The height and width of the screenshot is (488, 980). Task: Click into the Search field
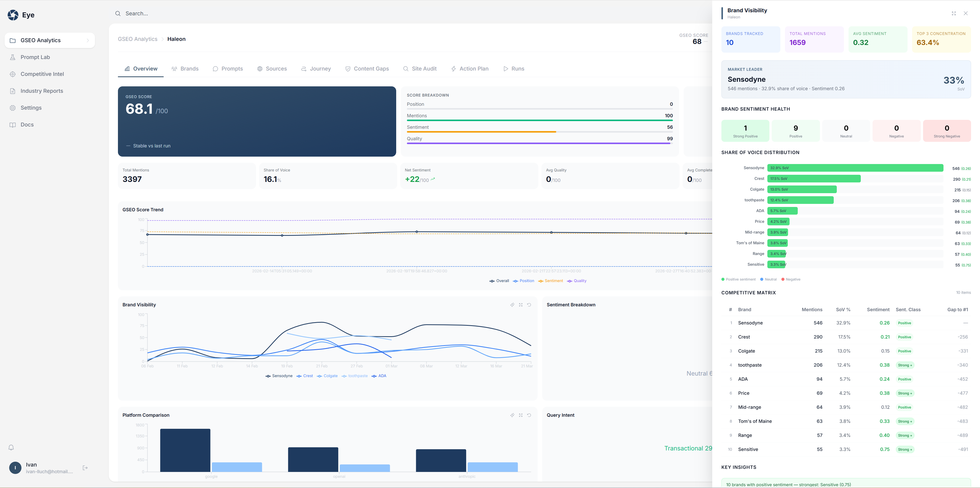point(266,13)
